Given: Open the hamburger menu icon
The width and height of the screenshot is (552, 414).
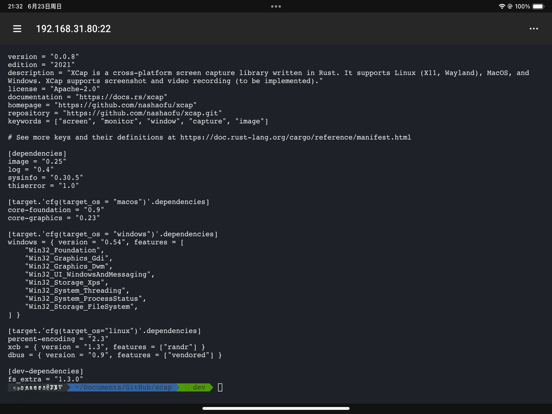Looking at the screenshot, I should (17, 29).
